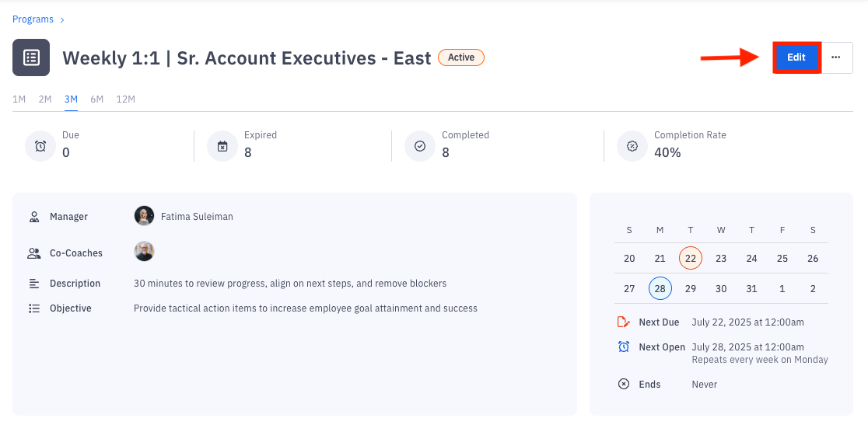
Task: Click the Expired calendar icon
Action: (222, 146)
